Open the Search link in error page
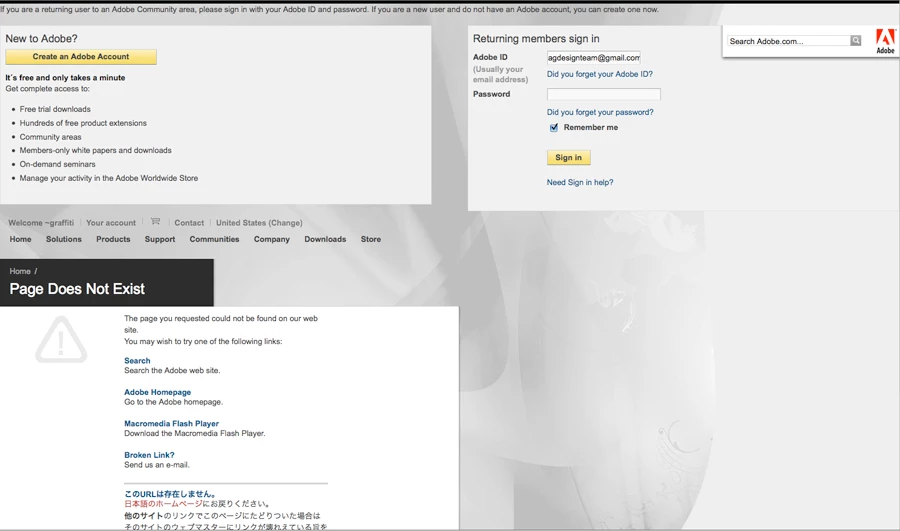This screenshot has height=531, width=900. coord(137,361)
